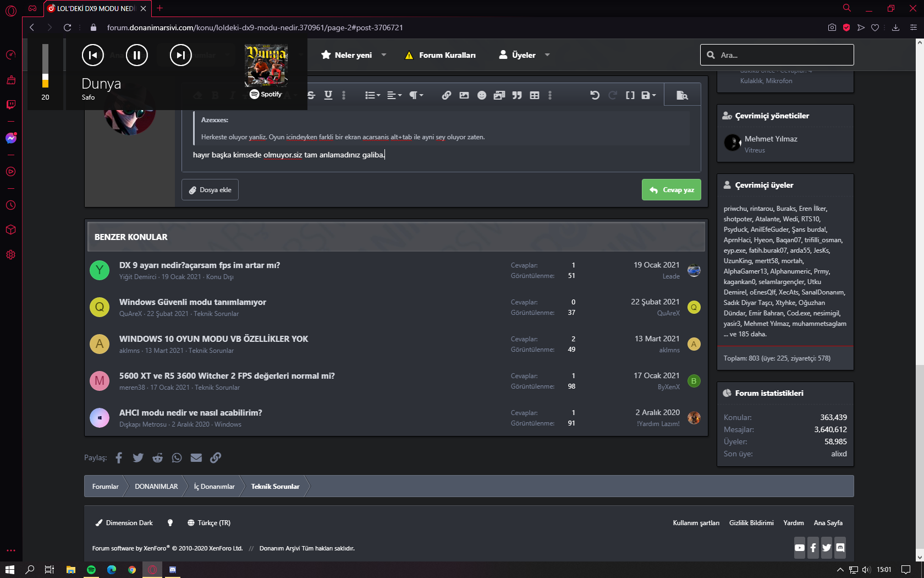This screenshot has width=924, height=578.
Task: Expand the Neler yeni menu arrow
Action: click(x=384, y=55)
